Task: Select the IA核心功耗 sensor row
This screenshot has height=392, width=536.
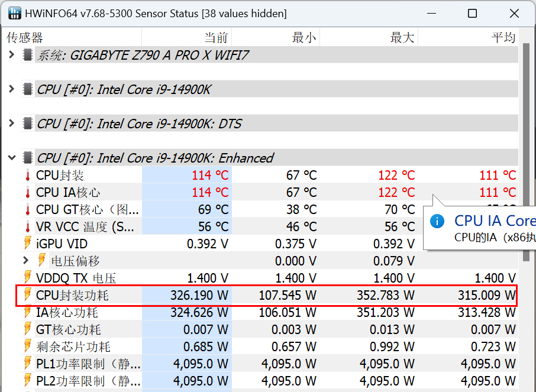Action: (67, 312)
